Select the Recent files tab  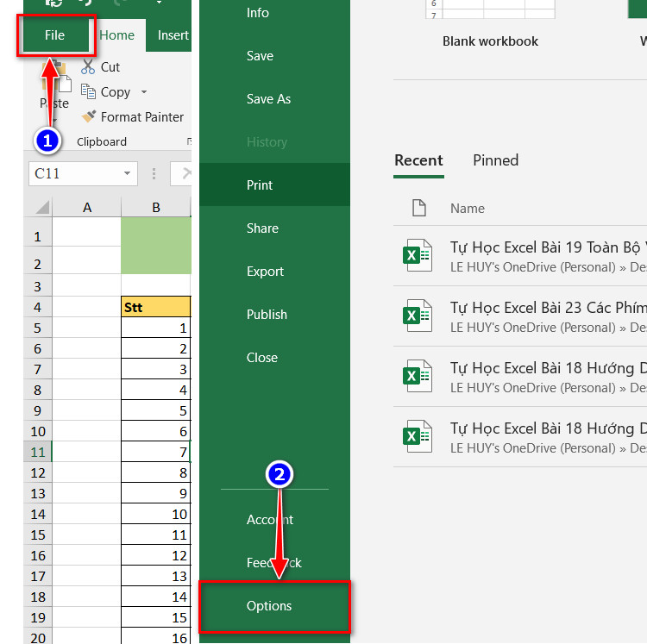(x=418, y=160)
